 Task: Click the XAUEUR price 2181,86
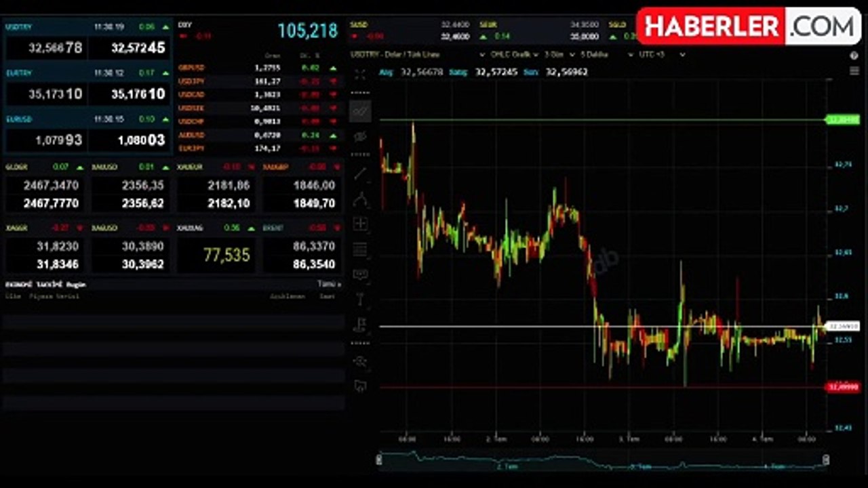[x=229, y=185]
